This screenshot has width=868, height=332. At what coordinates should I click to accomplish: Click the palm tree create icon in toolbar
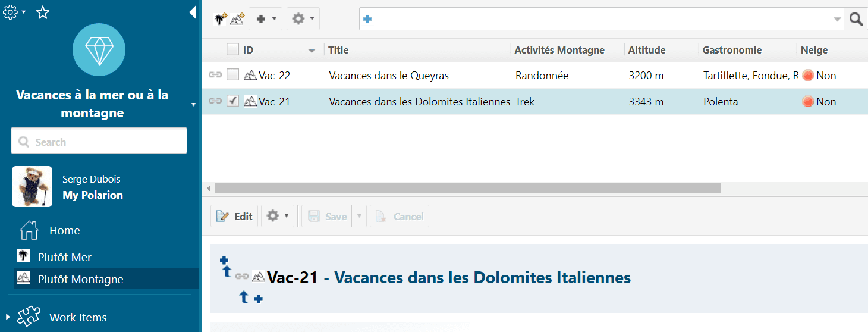coord(221,19)
